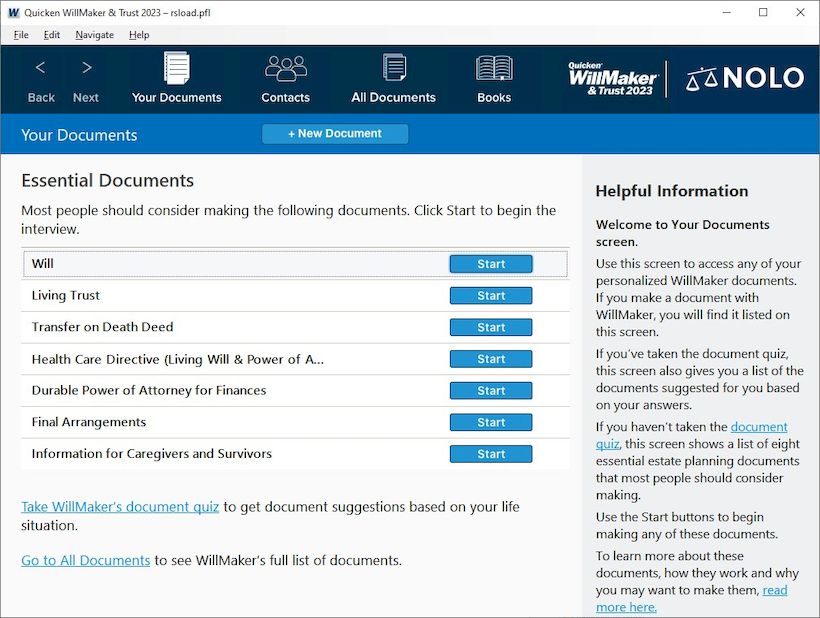Select Information for Caregivers and Survivors label
Screen dimensions: 820x618
tap(152, 453)
